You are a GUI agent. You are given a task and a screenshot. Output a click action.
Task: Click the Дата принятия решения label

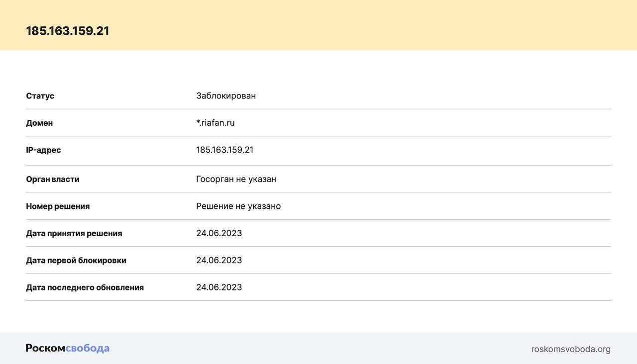point(74,233)
